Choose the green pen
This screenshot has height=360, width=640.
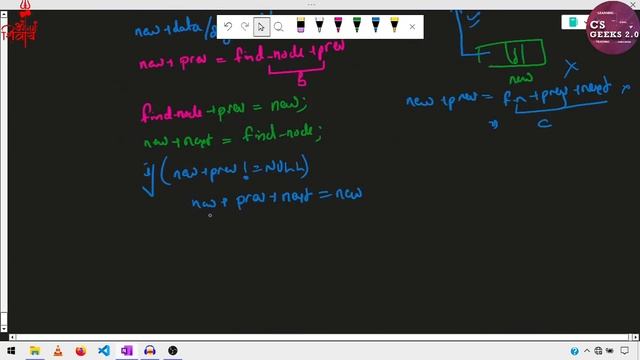click(357, 25)
